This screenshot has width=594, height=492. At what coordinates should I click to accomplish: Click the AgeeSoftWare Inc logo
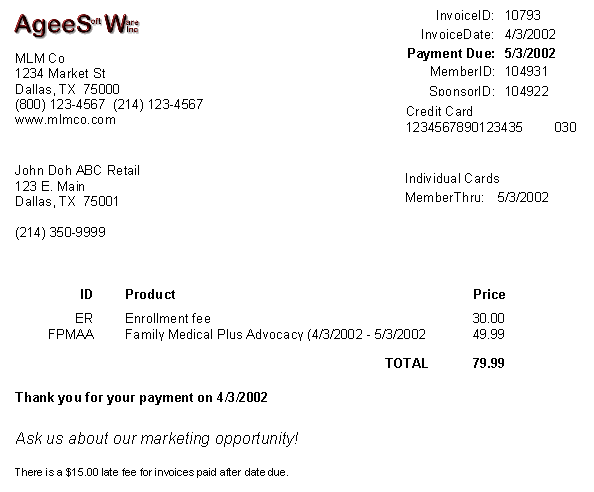77,25
